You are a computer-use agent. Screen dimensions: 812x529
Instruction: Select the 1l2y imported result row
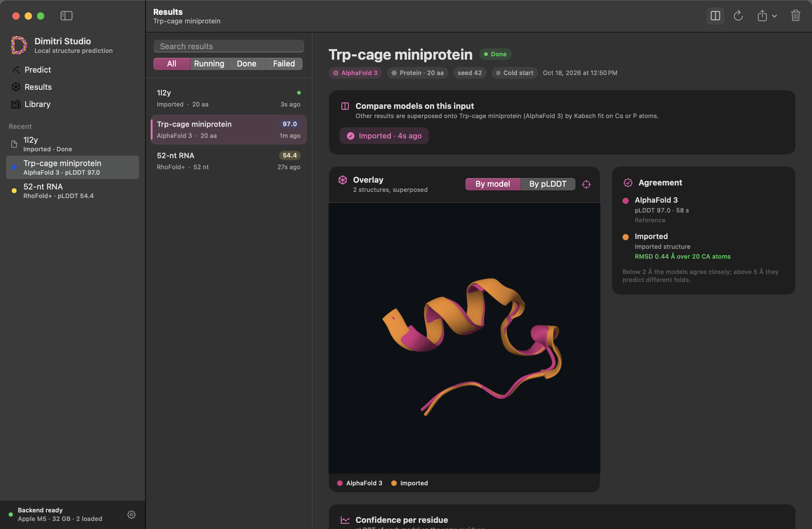(229, 98)
